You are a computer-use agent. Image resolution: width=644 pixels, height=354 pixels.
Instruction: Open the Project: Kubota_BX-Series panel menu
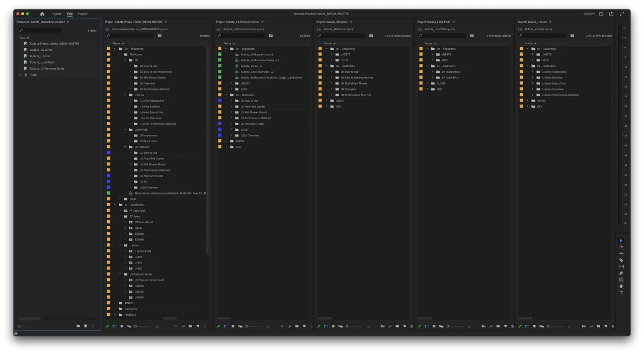click(x=351, y=22)
